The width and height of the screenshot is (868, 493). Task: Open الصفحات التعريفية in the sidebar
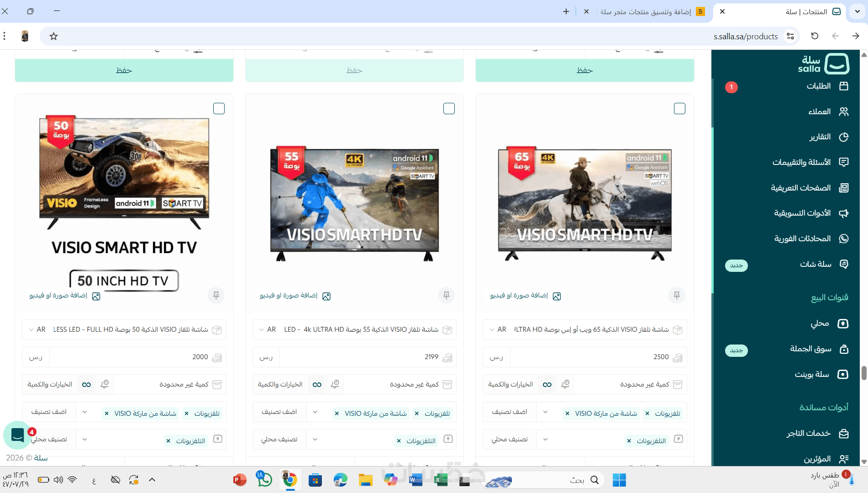(x=800, y=188)
